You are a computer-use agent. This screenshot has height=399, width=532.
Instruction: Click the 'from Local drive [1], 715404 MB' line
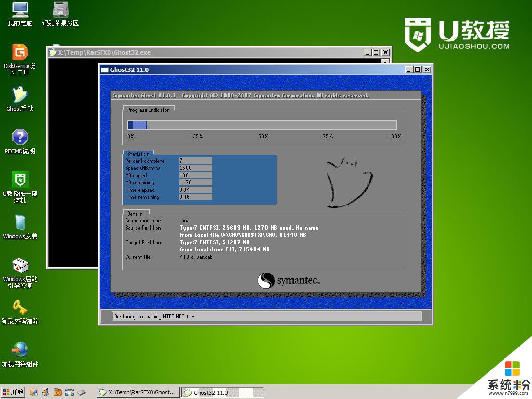224,249
